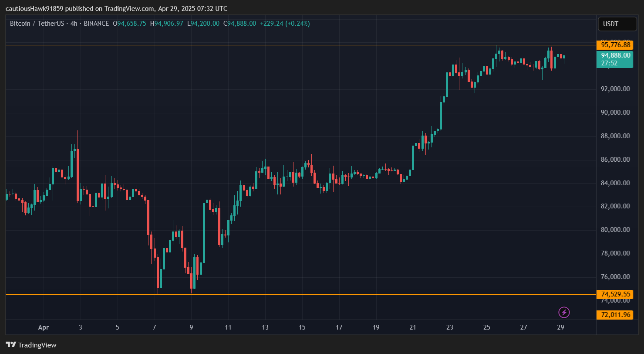Click the BINANCE exchange label
644x354 pixels.
(95, 24)
